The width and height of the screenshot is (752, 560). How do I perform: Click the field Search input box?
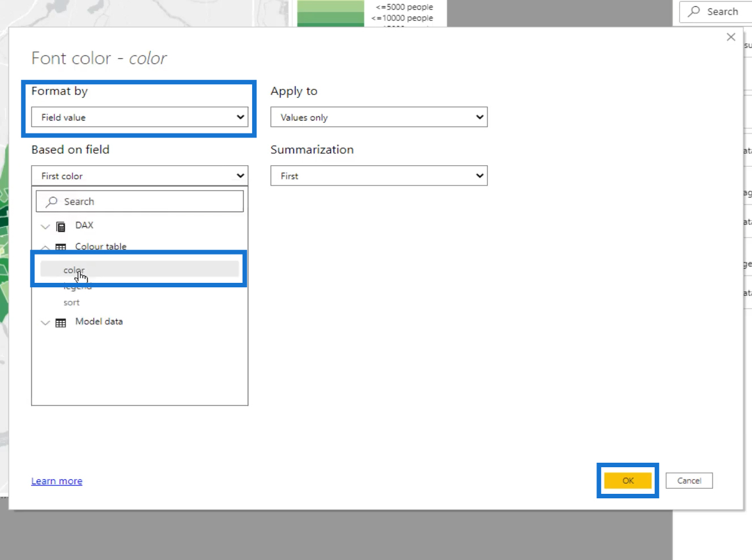(140, 201)
